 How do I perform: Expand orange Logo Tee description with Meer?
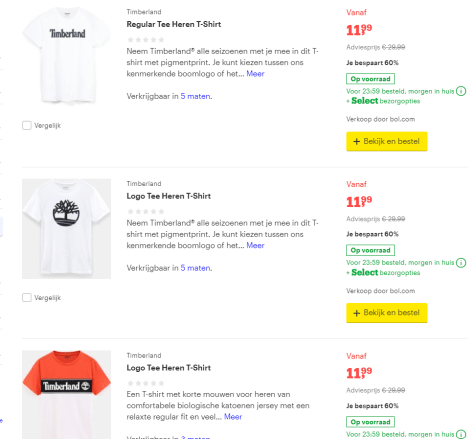coord(233,417)
